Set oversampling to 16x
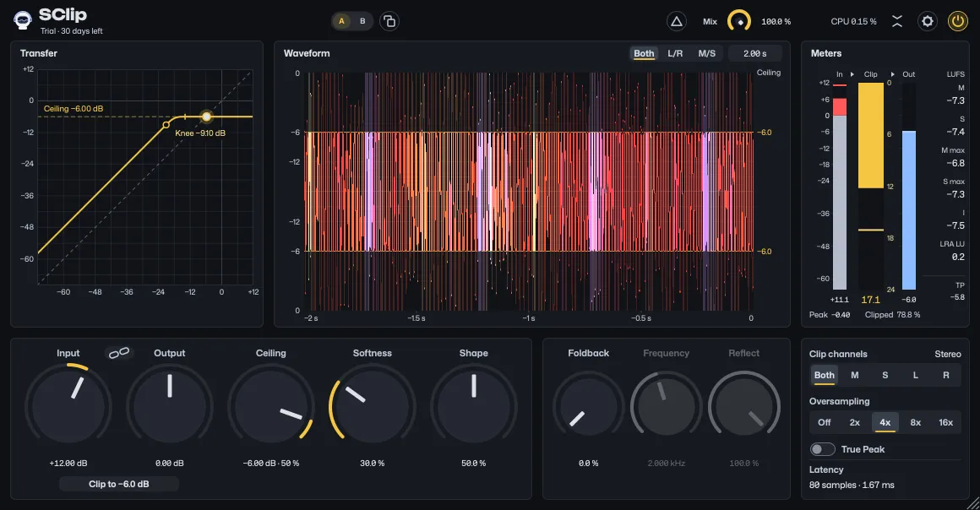 (x=946, y=422)
